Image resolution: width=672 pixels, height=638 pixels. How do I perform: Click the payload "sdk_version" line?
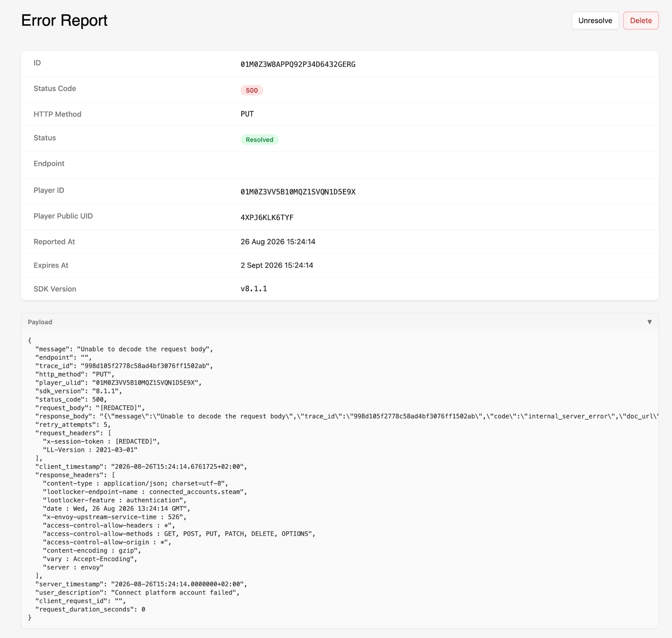[x=79, y=391]
